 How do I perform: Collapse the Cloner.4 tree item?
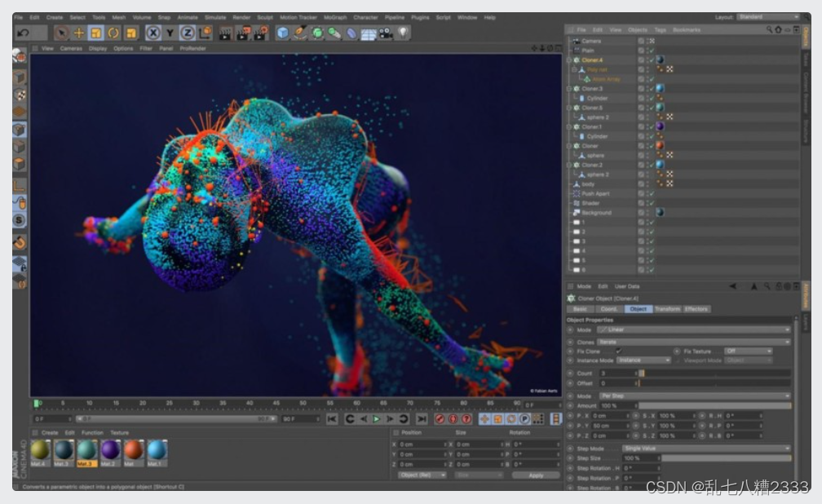[x=568, y=60]
